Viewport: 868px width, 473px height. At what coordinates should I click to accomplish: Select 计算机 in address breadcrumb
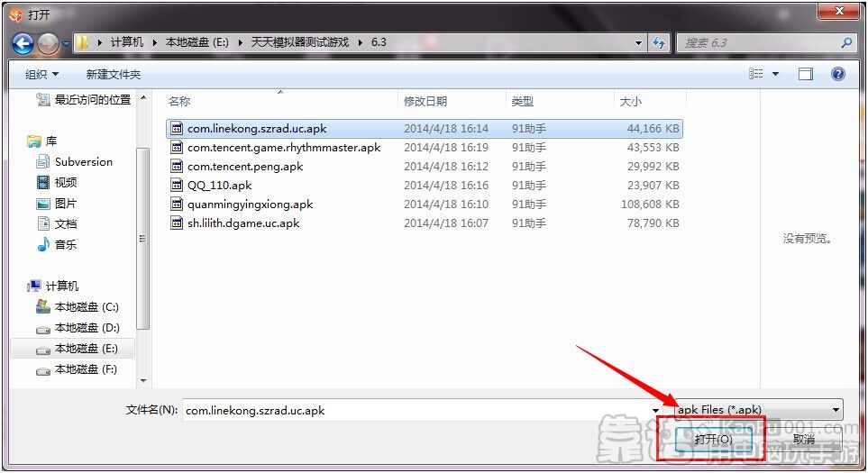(127, 42)
